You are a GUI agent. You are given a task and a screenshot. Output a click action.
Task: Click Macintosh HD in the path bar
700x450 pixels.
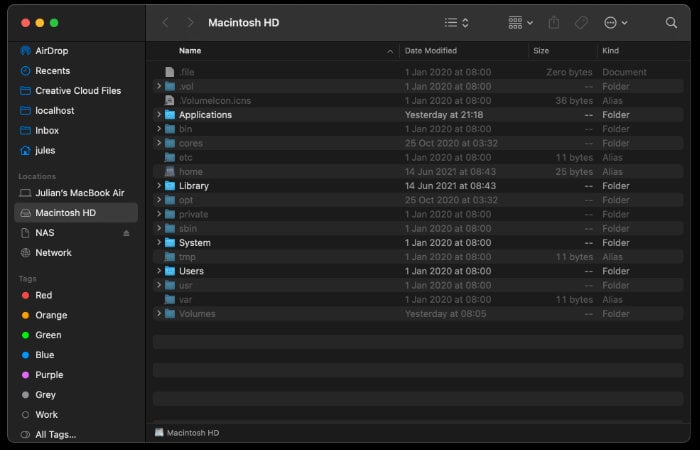pos(187,433)
